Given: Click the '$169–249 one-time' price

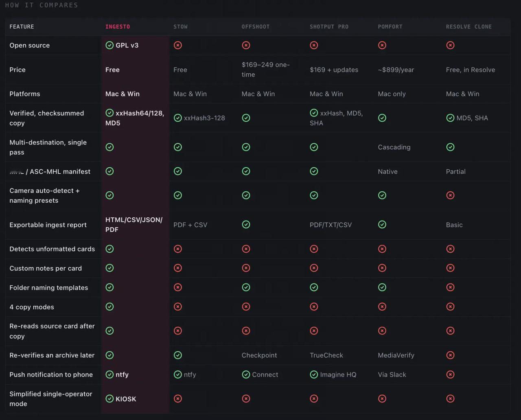Looking at the screenshot, I should pyautogui.click(x=266, y=70).
